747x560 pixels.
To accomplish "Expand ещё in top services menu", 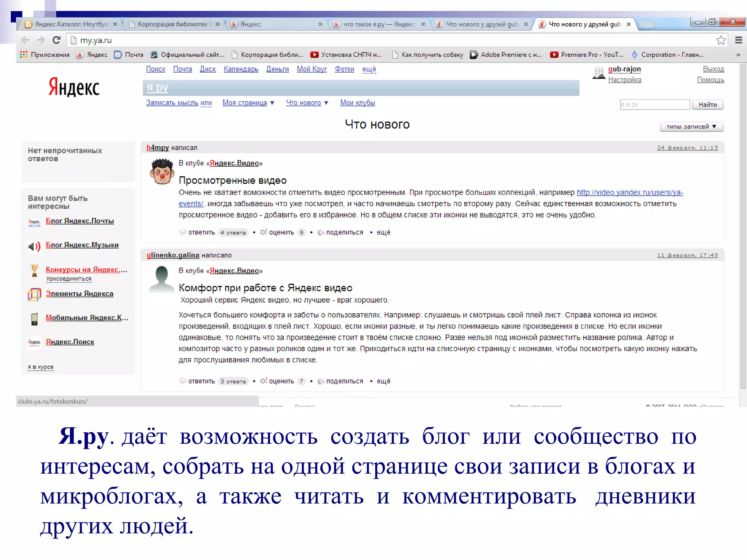I will [x=369, y=69].
